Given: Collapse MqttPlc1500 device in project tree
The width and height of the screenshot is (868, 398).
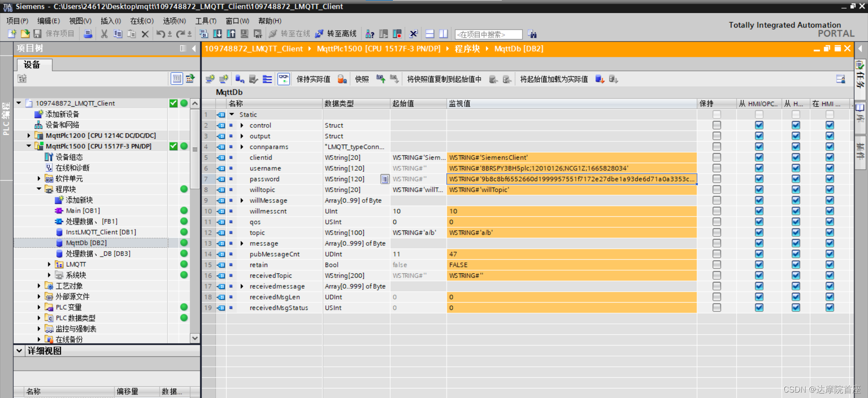Looking at the screenshot, I should [x=29, y=146].
